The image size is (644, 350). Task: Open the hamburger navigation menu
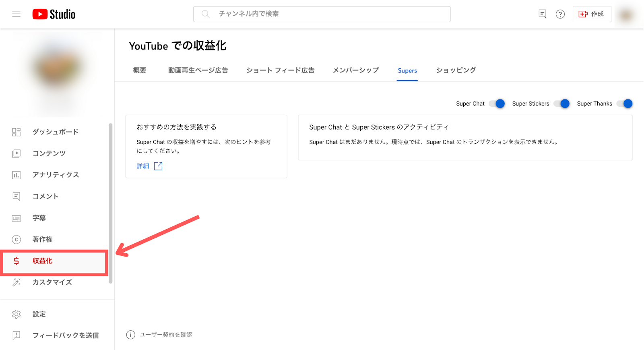(x=16, y=14)
